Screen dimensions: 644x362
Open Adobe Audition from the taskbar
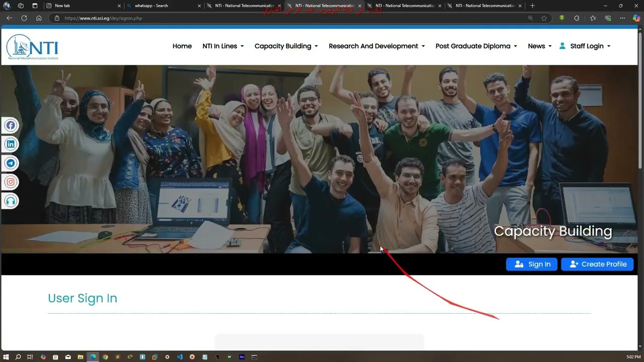point(242,357)
